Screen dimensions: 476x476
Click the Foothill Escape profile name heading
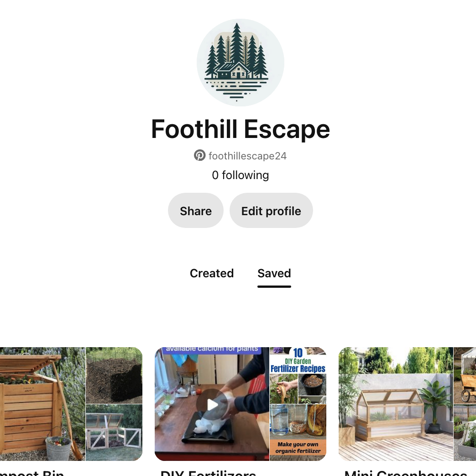(x=241, y=129)
